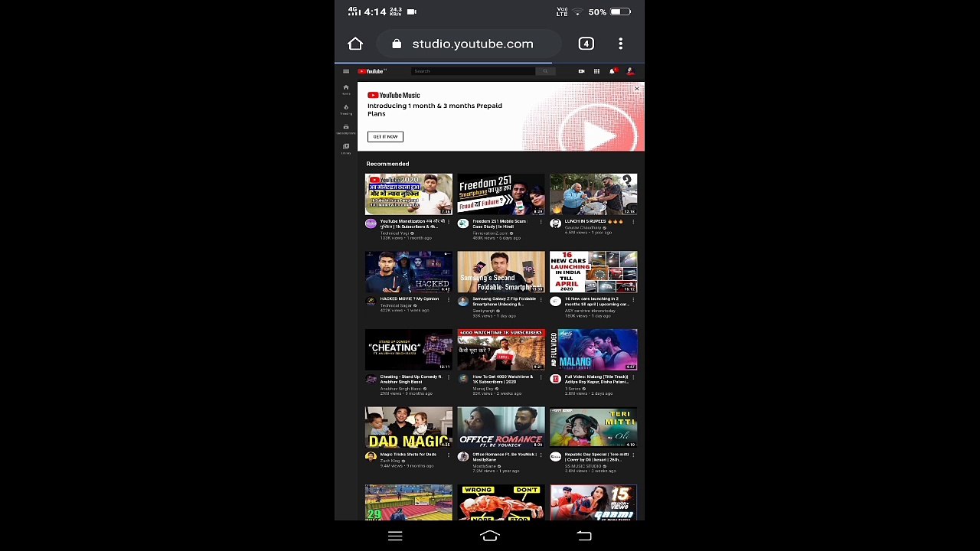The image size is (980, 551).
Task: Click the YouTube search box
Action: point(473,71)
